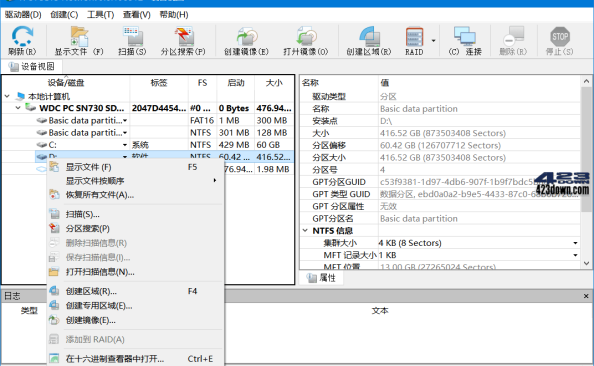Choose 恢复所有文件(A)... in context menu
The image size is (594, 366).
[x=136, y=195]
